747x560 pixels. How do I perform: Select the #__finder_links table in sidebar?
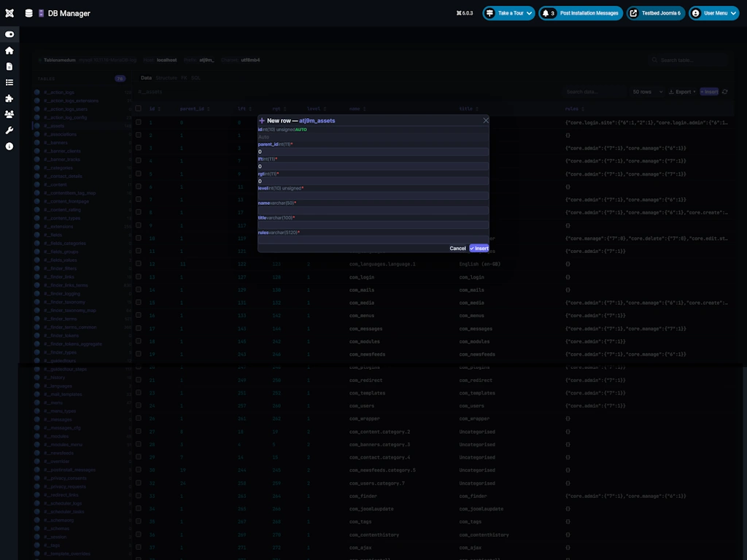click(82, 277)
